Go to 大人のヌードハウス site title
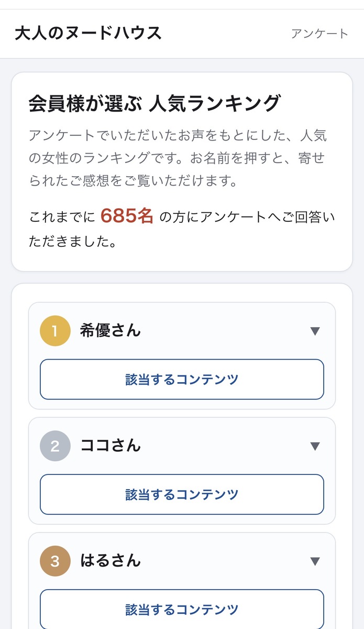The width and height of the screenshot is (364, 629). click(88, 33)
